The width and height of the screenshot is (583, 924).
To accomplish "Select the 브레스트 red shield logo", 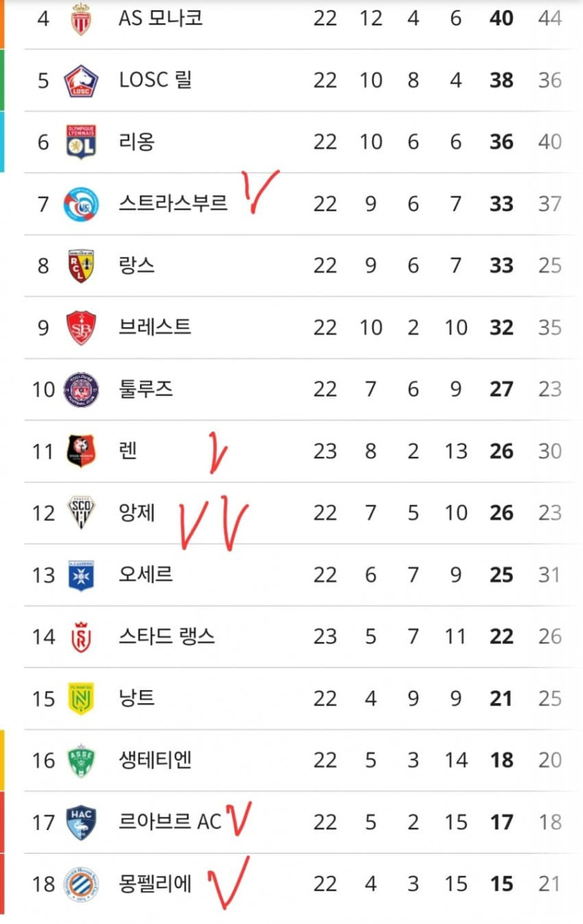I will (x=80, y=328).
